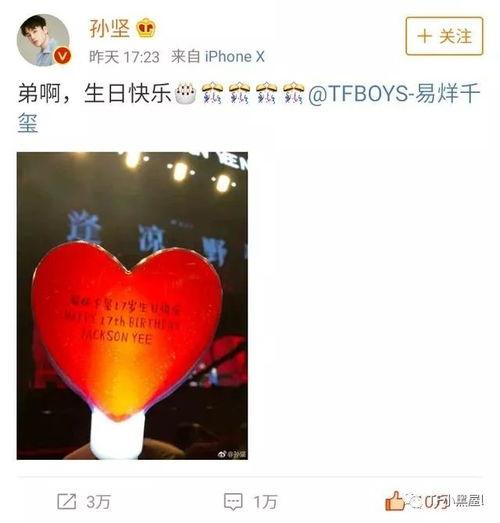Like the post with thumbs-up icon
This screenshot has height=523, width=500.
pyautogui.click(x=395, y=500)
